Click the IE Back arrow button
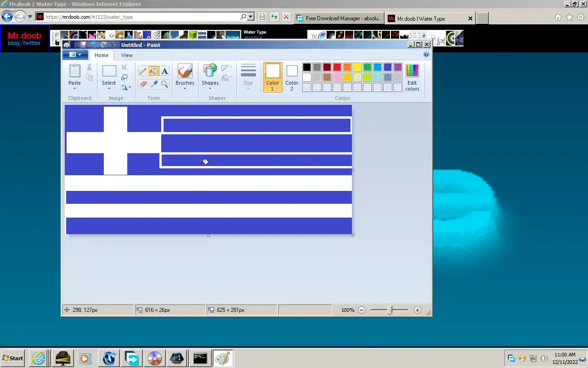The height and width of the screenshot is (368, 588). [7, 17]
